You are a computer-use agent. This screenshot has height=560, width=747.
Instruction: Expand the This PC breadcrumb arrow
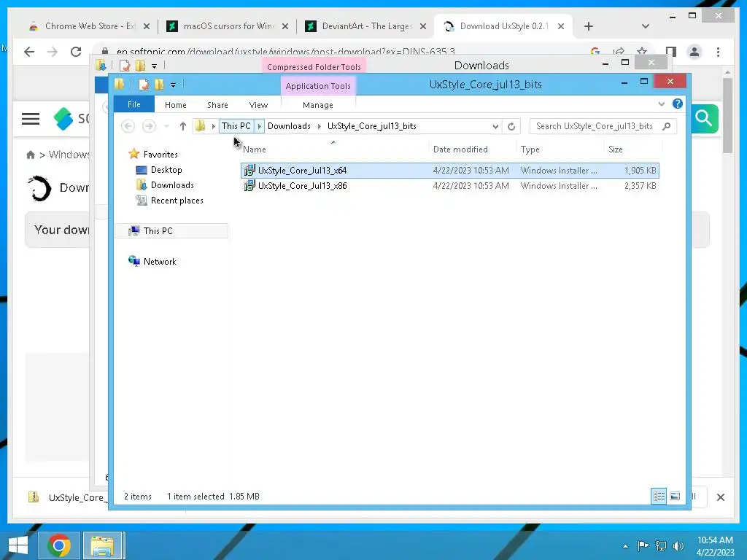tap(259, 126)
